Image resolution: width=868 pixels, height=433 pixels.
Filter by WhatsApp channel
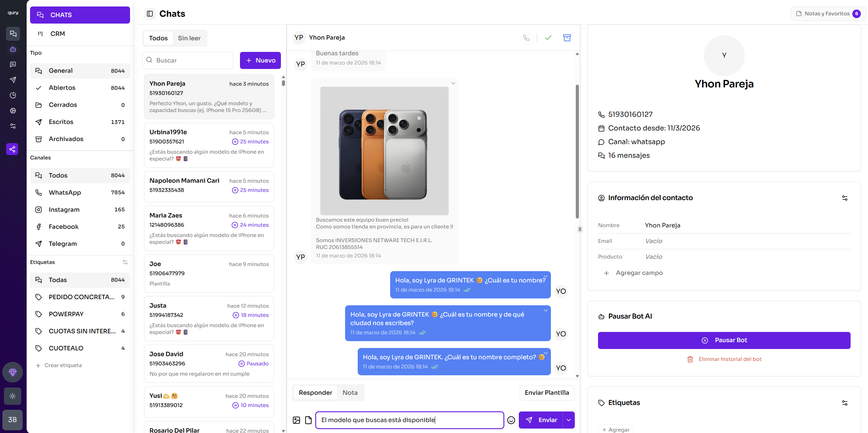(x=80, y=193)
